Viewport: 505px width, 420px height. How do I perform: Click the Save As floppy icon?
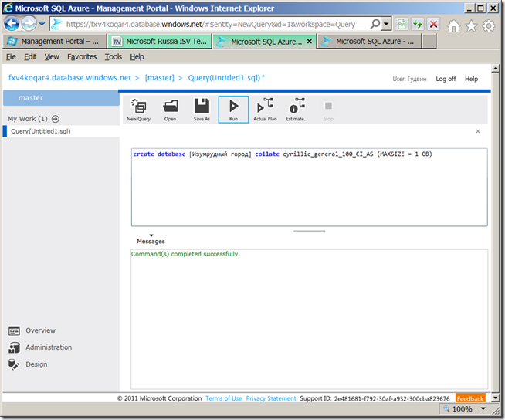[x=202, y=110]
